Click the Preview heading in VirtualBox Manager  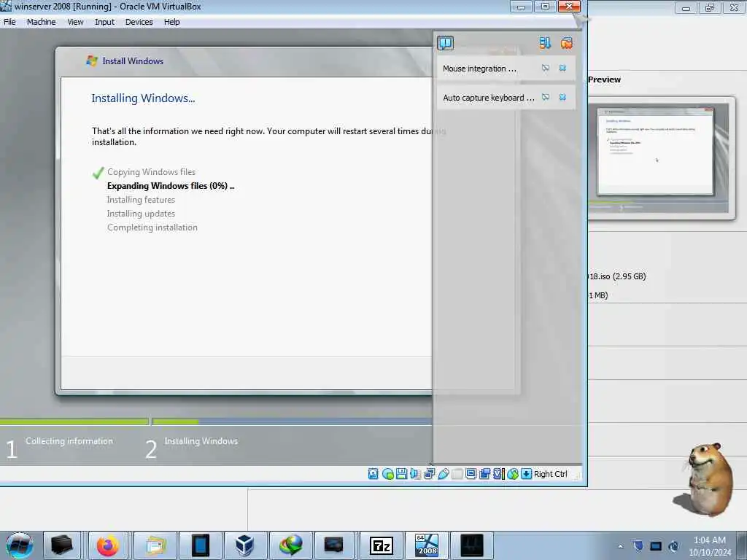[604, 79]
